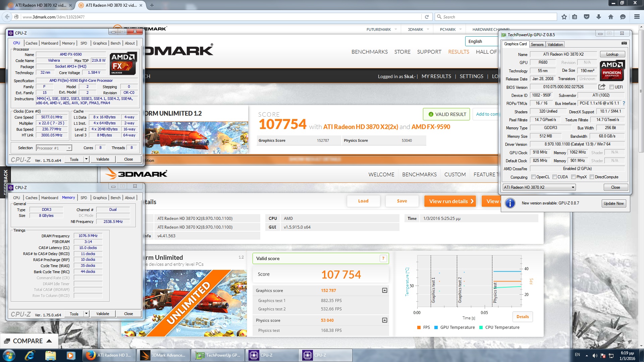Click the Load button

(363, 201)
